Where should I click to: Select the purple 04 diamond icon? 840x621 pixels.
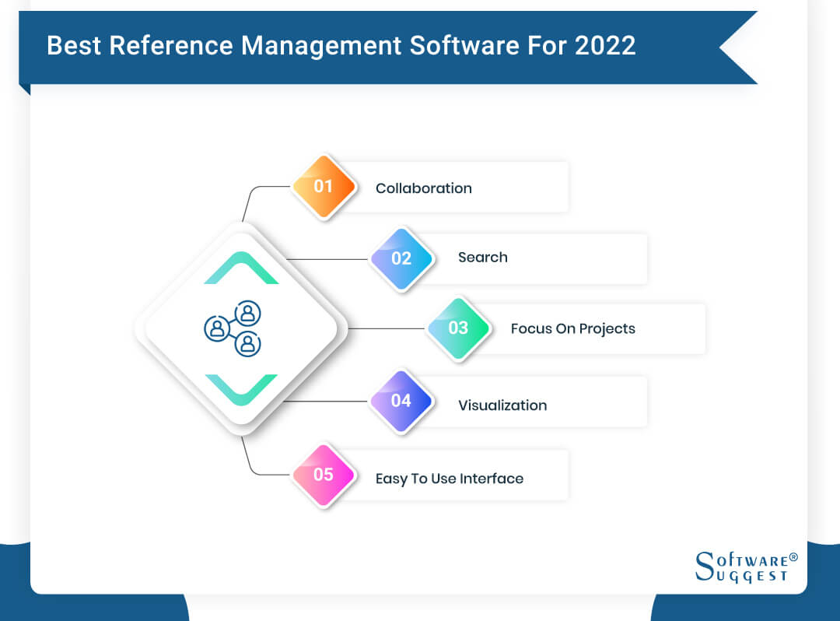(401, 400)
